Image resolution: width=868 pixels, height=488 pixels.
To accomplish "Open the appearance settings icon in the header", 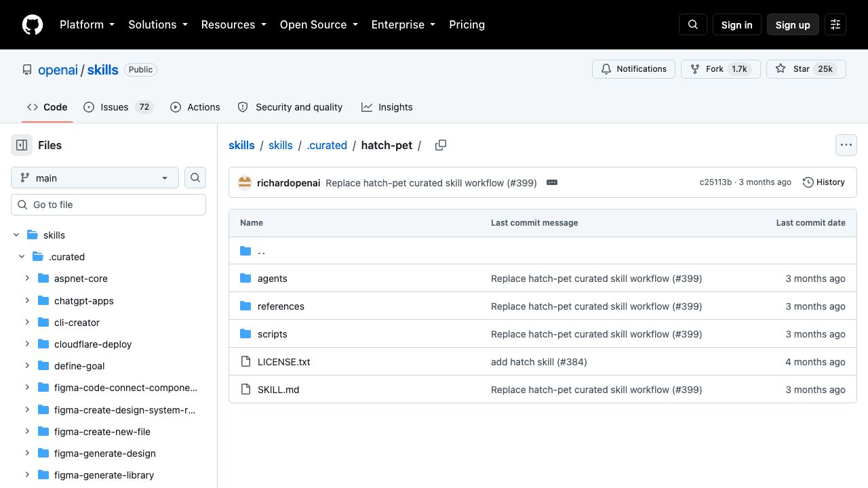I will (x=835, y=24).
